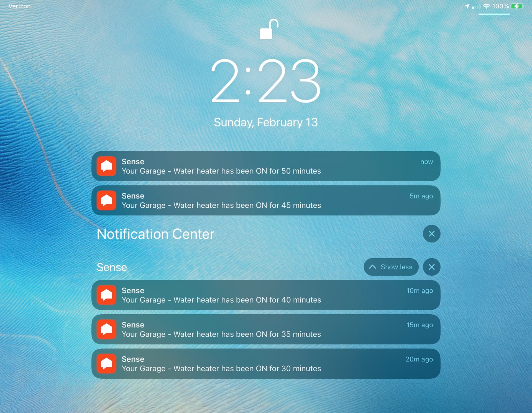Open the 35 minutes Sense notification
532x413 pixels.
click(x=266, y=329)
